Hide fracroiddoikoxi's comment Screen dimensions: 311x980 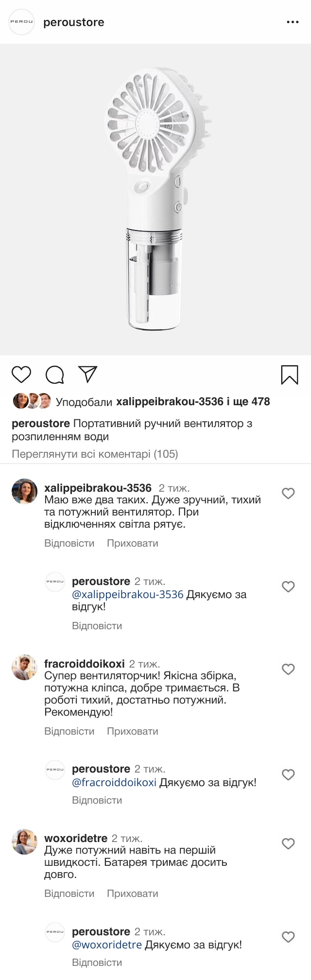[x=132, y=731]
